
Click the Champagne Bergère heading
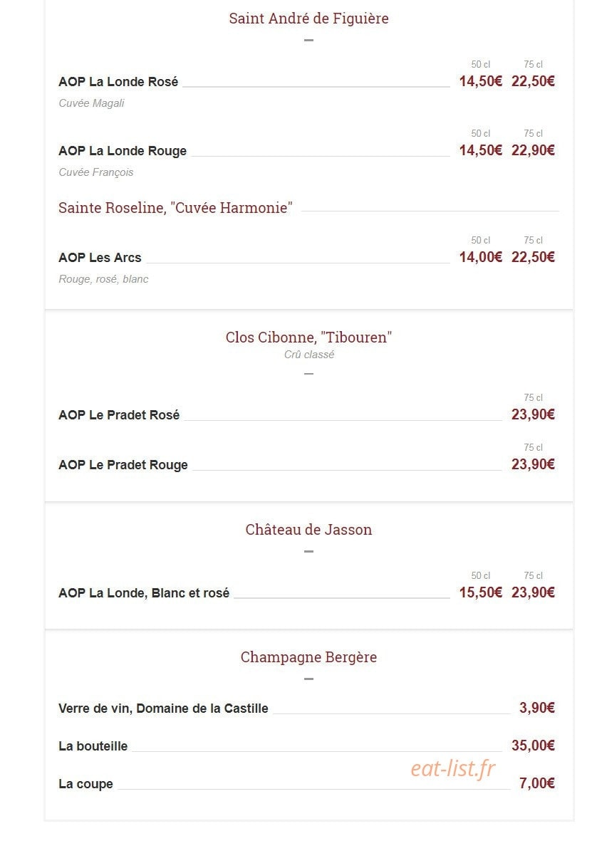coord(308,657)
